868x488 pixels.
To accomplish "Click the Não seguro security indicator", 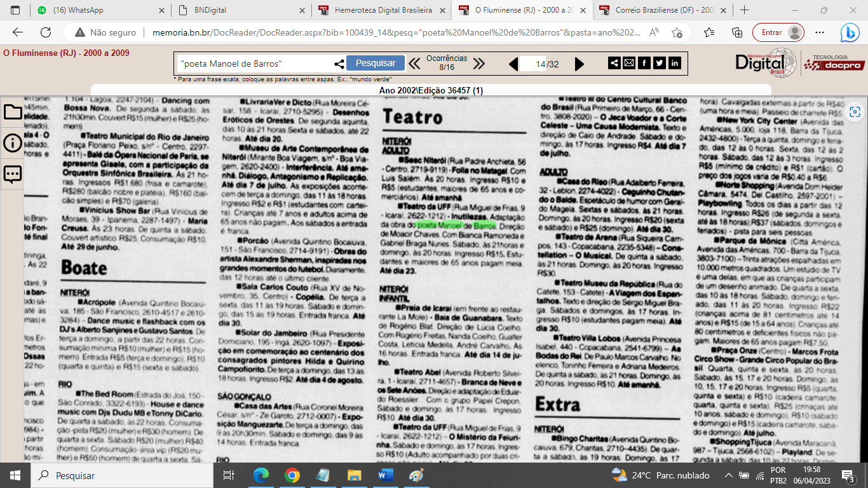I will tap(105, 32).
